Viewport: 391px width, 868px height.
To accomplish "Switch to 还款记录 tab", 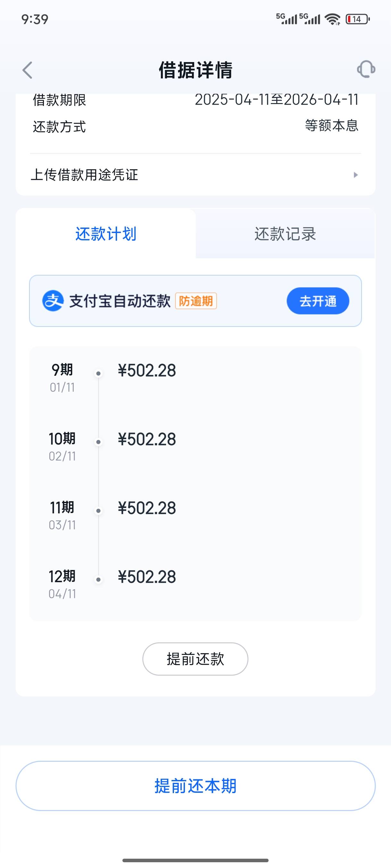I will click(x=285, y=234).
